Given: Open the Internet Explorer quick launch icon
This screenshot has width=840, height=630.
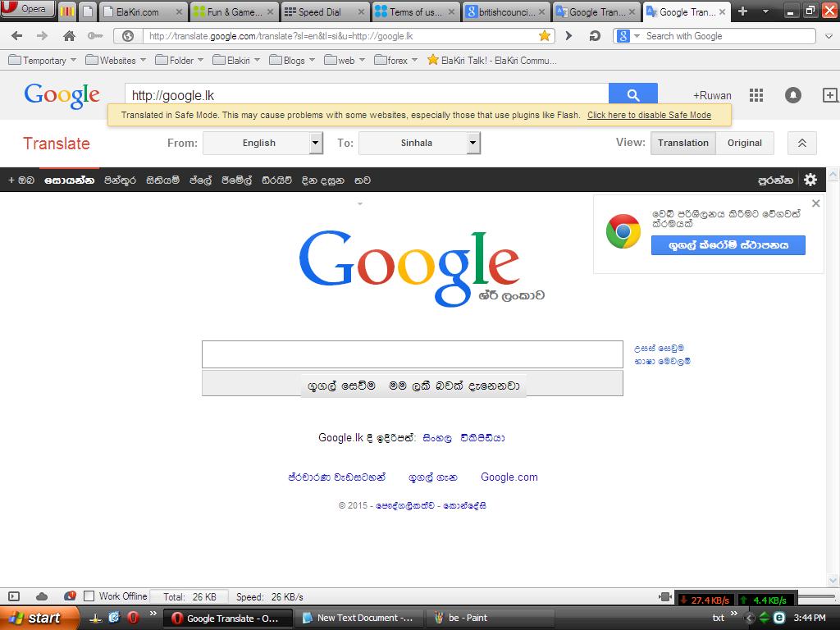Looking at the screenshot, I should 113,618.
